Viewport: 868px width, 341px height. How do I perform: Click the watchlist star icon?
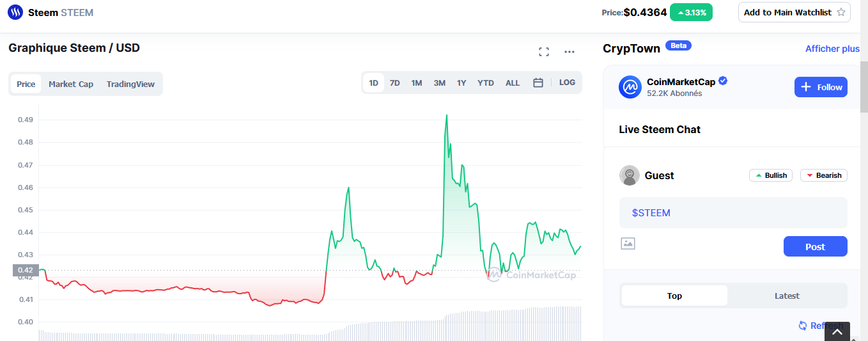(x=841, y=12)
